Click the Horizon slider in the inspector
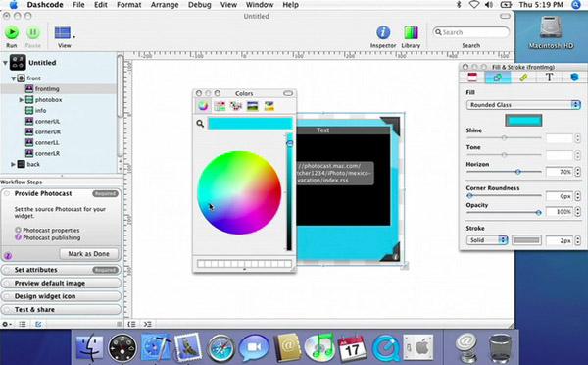The height and width of the screenshot is (365, 588). point(504,172)
